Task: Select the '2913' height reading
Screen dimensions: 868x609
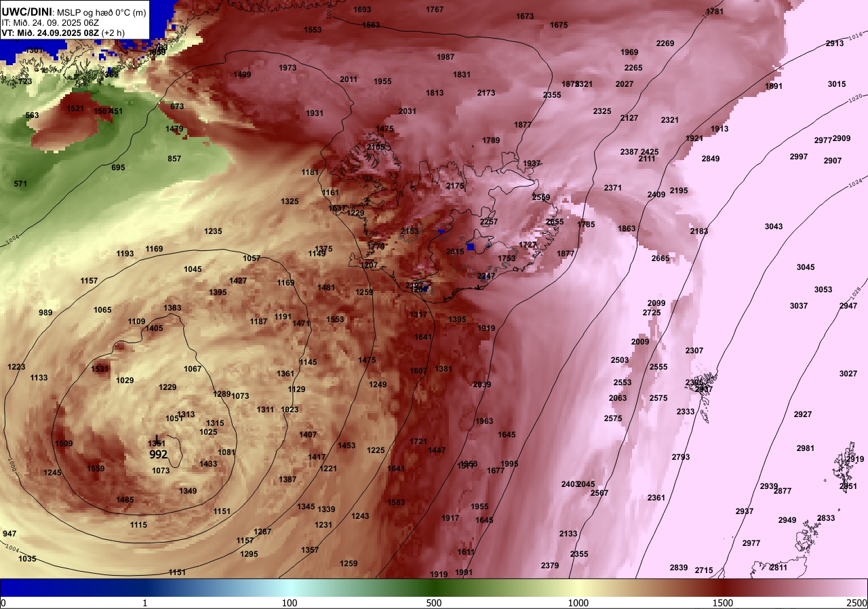Action: [x=835, y=43]
